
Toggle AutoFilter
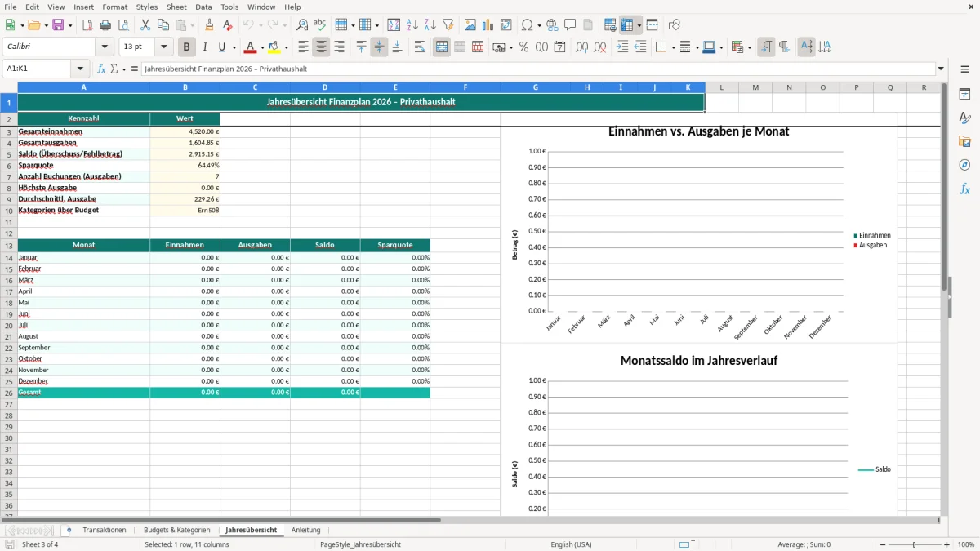tap(448, 25)
